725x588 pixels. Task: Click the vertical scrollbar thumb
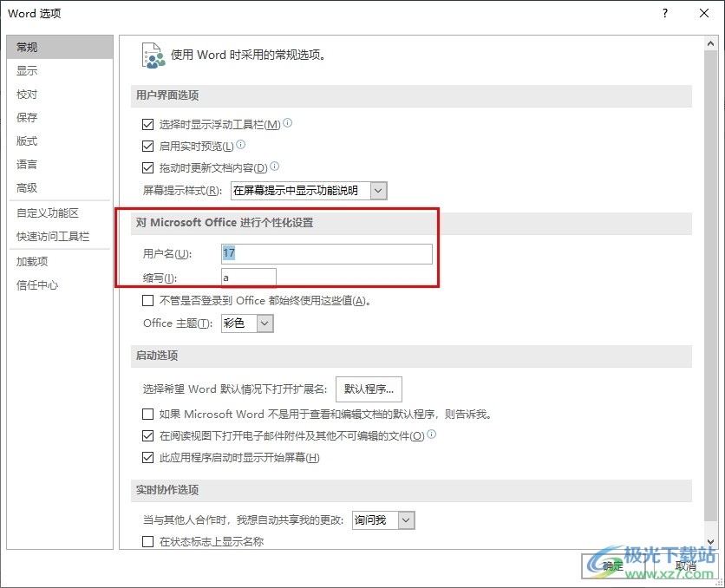pos(710,285)
